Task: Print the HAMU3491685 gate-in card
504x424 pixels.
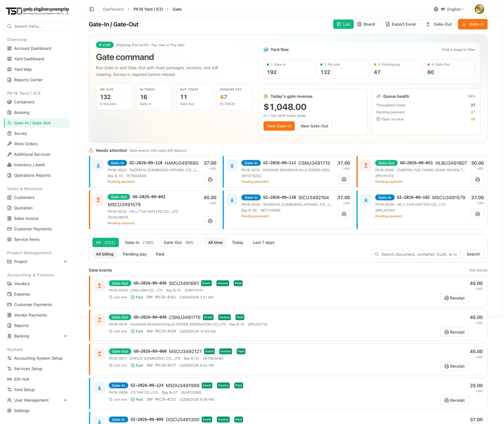Action: tap(210, 179)
